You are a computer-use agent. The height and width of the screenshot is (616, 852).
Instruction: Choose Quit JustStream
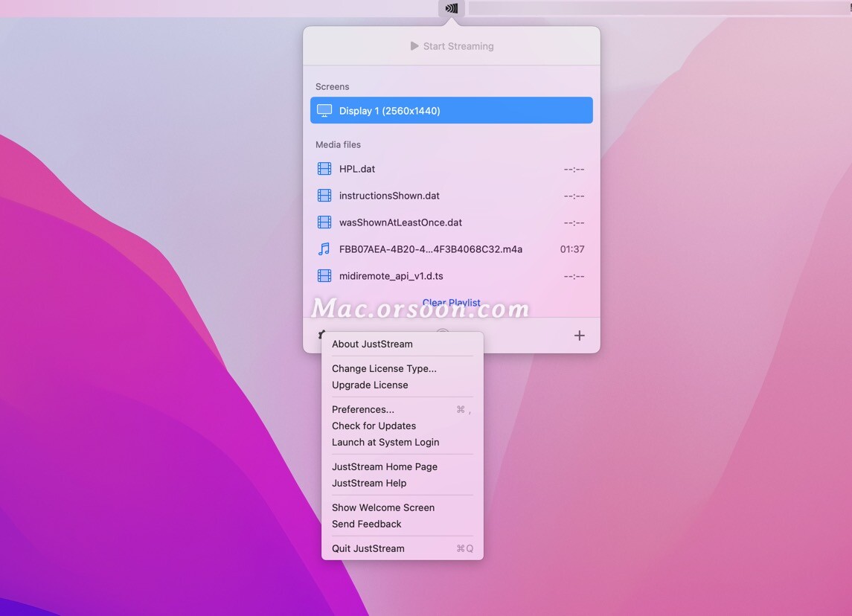coord(402,548)
